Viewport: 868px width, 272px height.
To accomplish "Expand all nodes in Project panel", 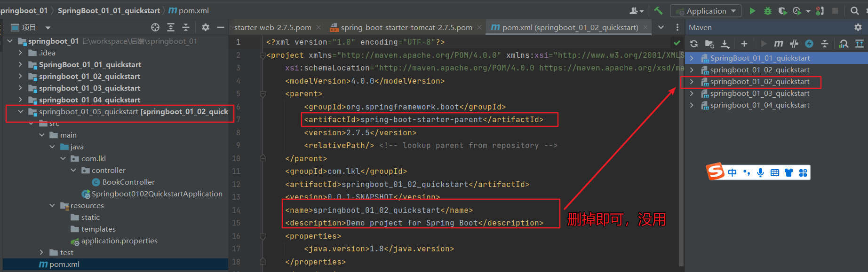I will [171, 27].
